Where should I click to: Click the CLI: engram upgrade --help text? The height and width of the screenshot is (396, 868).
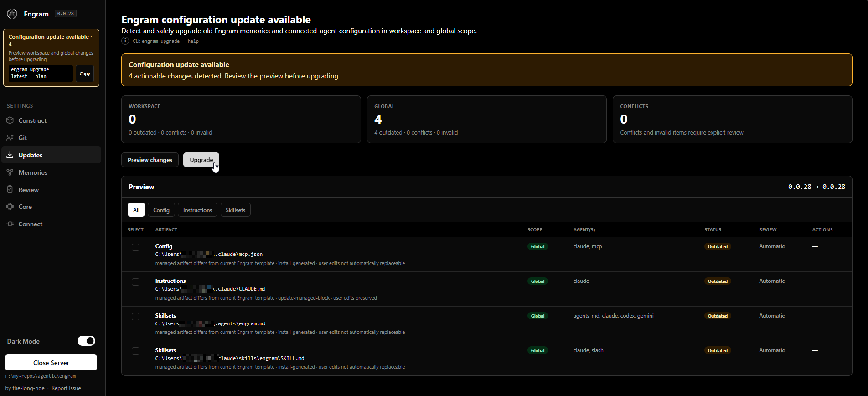(x=165, y=41)
